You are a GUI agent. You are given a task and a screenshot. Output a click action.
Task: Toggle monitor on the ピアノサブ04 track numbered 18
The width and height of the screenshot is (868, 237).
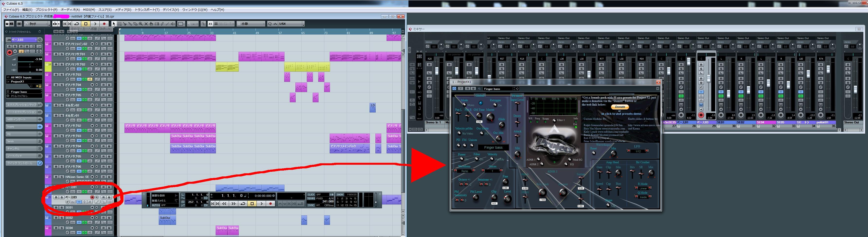[97, 85]
